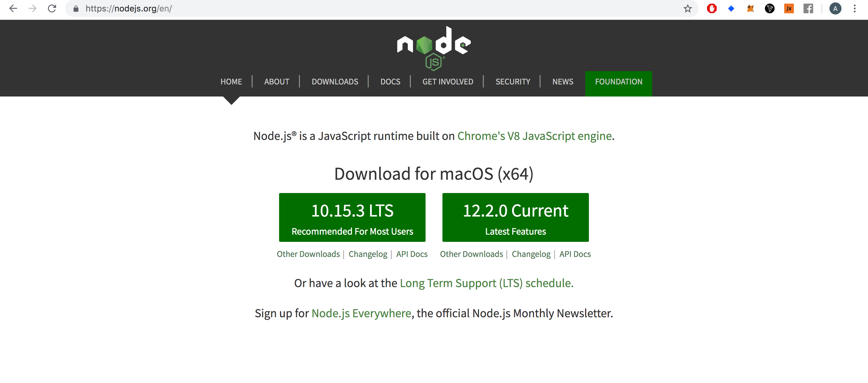868x383 pixels.
Task: Click the Node.js logo
Action: tap(434, 48)
